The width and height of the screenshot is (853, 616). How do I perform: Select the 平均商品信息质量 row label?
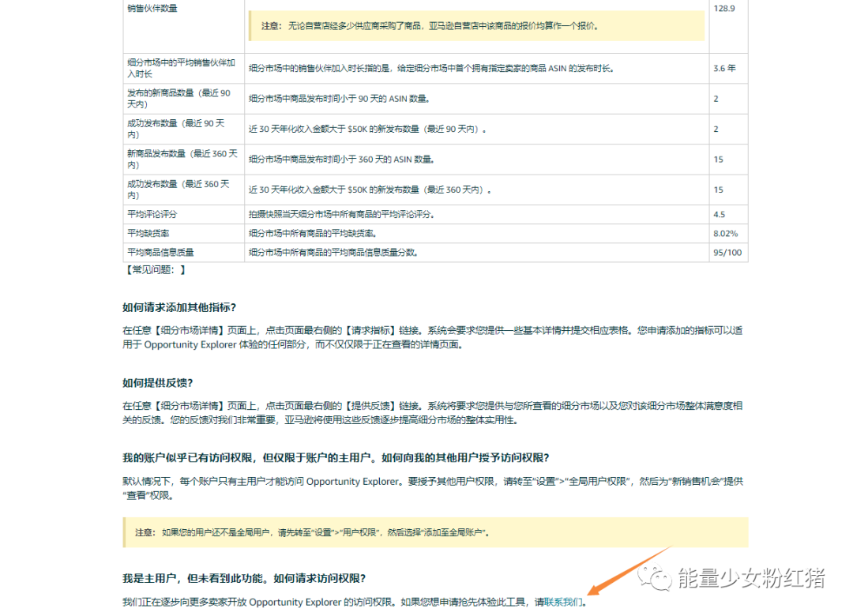point(160,253)
